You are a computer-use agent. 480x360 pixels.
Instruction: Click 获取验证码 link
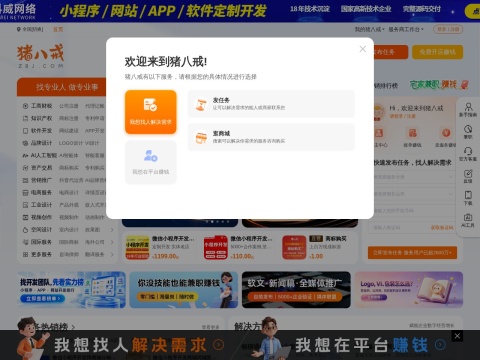pos(442,228)
